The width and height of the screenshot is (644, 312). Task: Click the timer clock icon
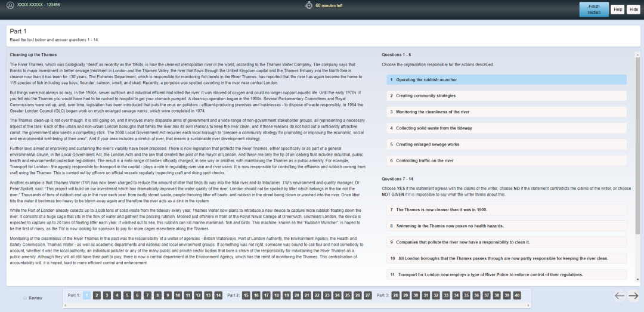tap(308, 5)
